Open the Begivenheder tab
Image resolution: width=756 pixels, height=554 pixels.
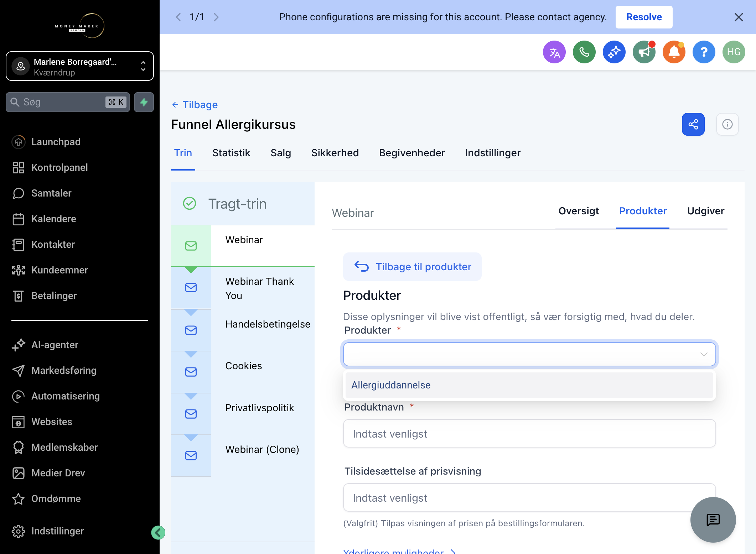[412, 153]
